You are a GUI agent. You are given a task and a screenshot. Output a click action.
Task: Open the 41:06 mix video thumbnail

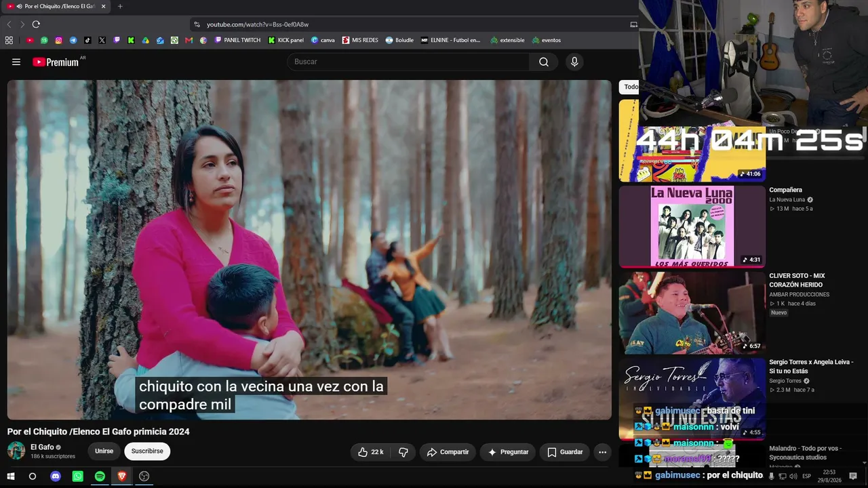(692, 141)
